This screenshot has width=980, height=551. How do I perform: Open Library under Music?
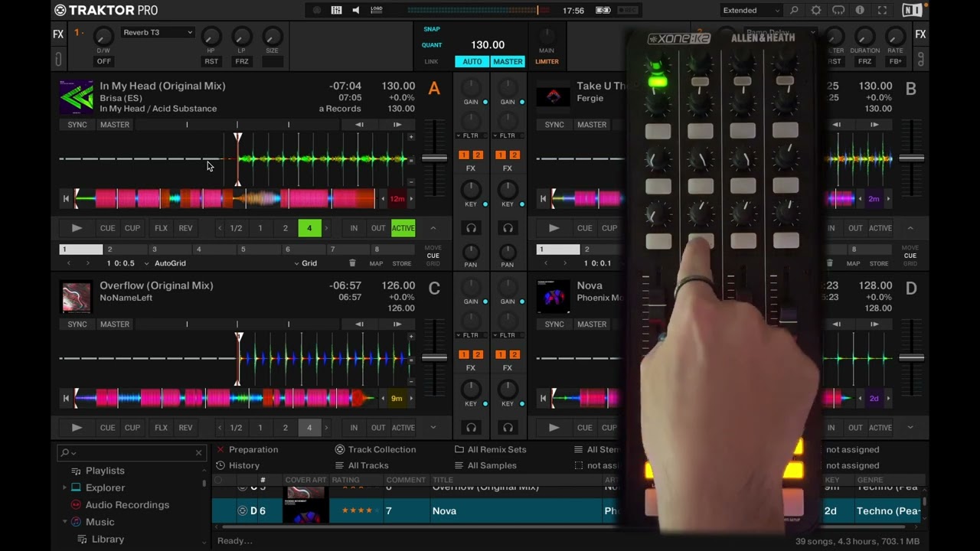(107, 539)
